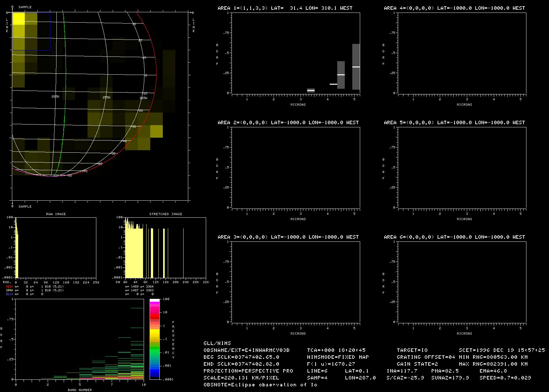Click the RAW IMAGE histogram title

tap(56, 214)
